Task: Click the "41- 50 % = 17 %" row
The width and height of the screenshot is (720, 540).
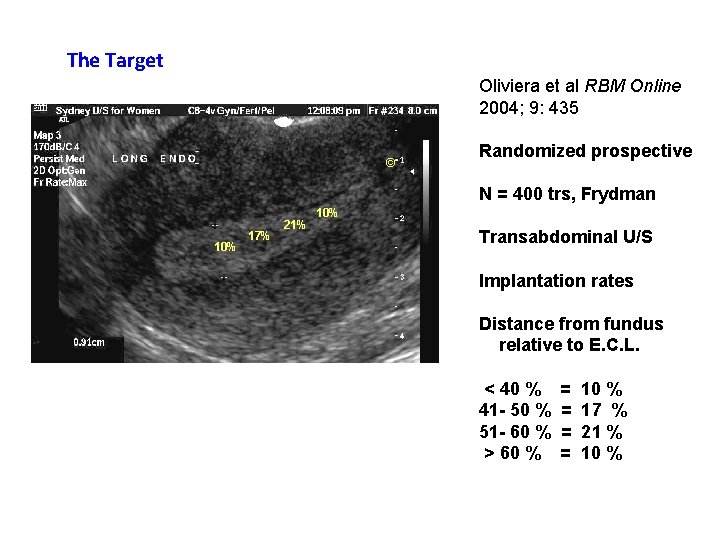Action: [553, 410]
